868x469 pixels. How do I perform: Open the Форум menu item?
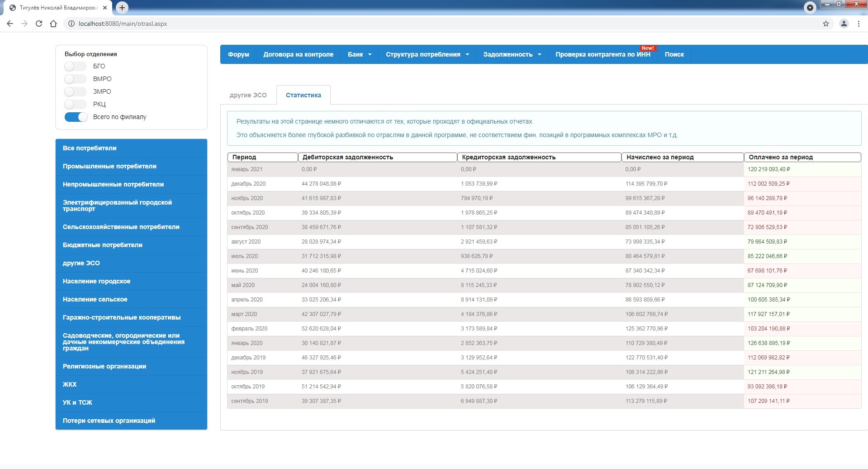coord(238,54)
